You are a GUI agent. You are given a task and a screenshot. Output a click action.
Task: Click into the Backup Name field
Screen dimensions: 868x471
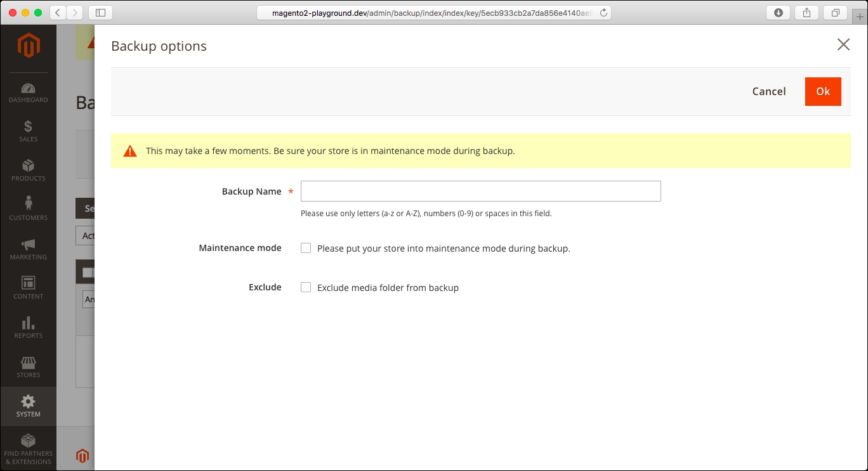point(481,191)
